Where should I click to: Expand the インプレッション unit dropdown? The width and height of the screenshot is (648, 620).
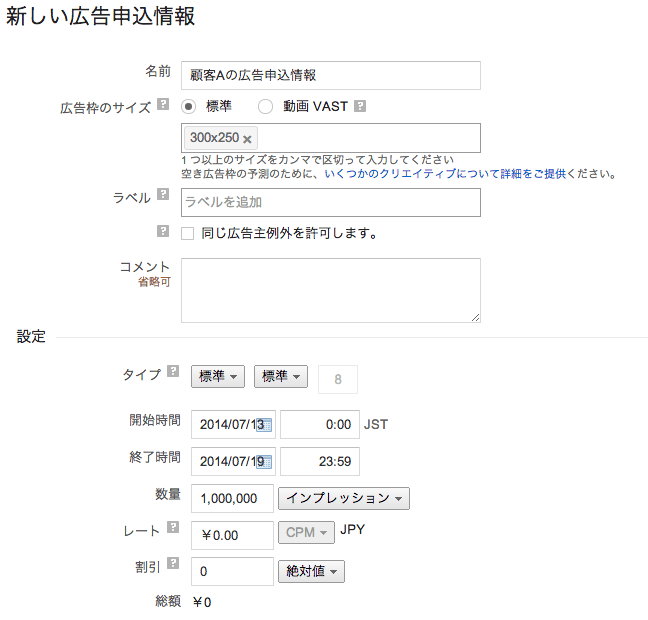pos(344,498)
